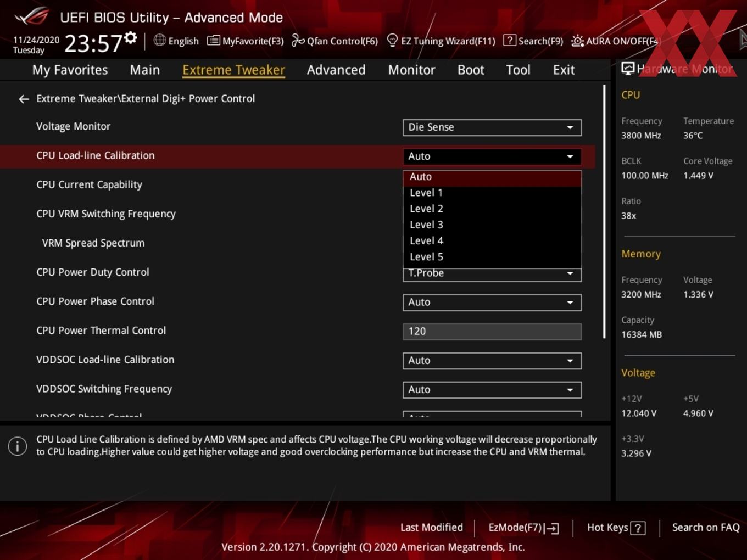Launch EZ Tuning Wizard bulb icon

click(392, 41)
